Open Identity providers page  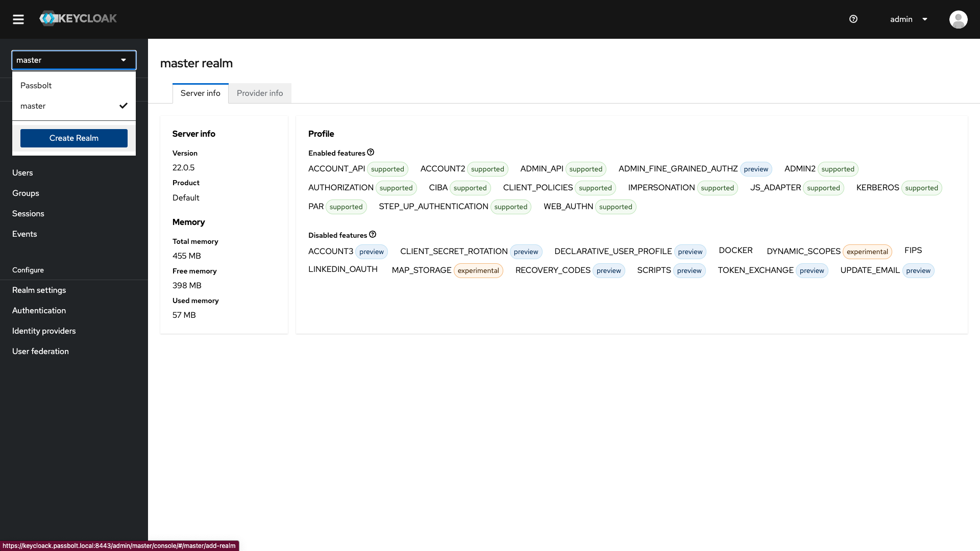click(x=44, y=331)
